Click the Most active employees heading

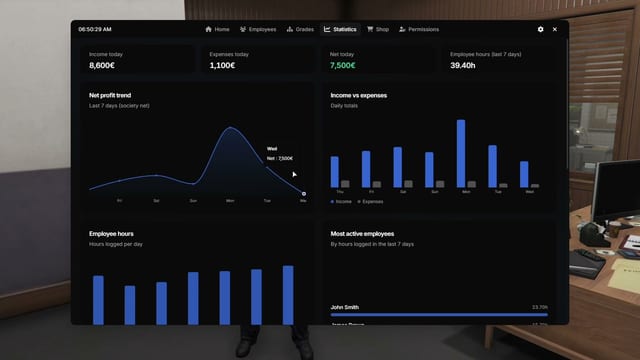coord(362,233)
